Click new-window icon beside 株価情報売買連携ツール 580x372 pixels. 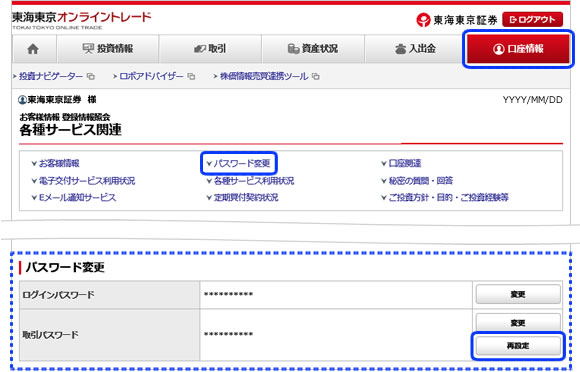[x=316, y=77]
